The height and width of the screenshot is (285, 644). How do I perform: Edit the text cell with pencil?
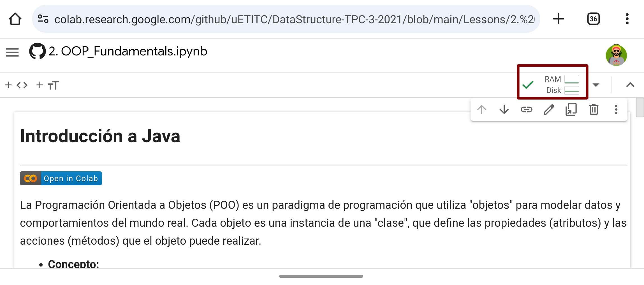tap(549, 109)
